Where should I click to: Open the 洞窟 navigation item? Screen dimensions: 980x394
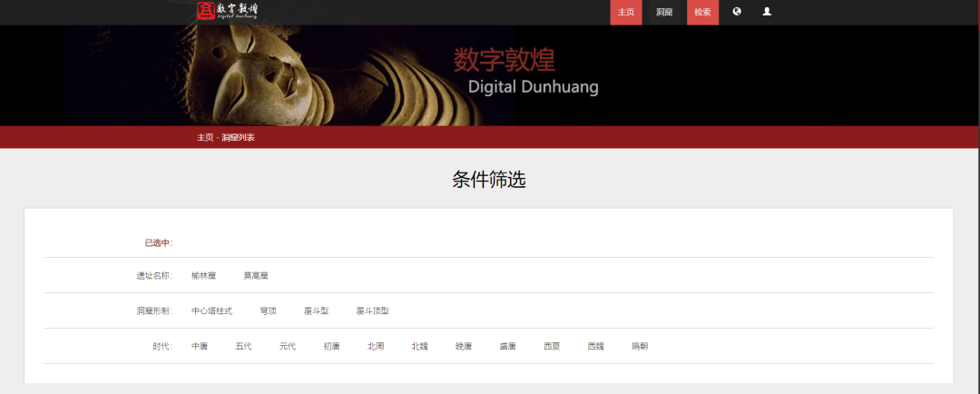[664, 13]
